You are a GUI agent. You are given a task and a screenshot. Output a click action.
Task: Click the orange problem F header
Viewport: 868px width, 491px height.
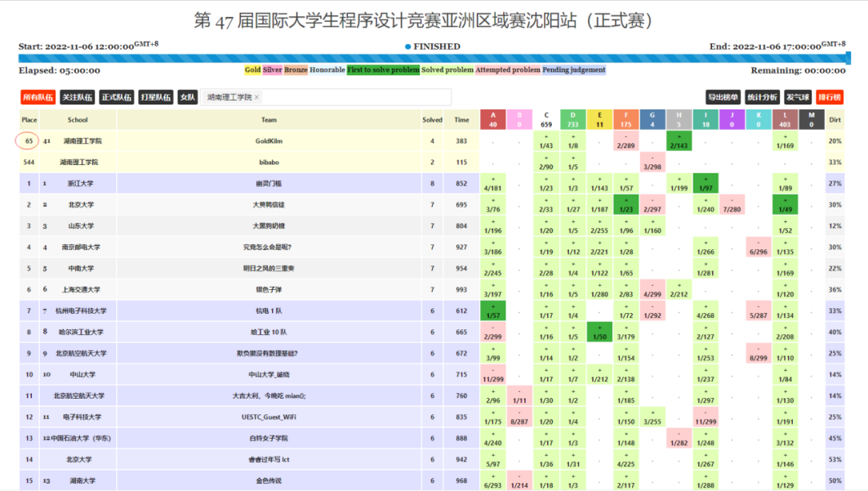click(625, 119)
